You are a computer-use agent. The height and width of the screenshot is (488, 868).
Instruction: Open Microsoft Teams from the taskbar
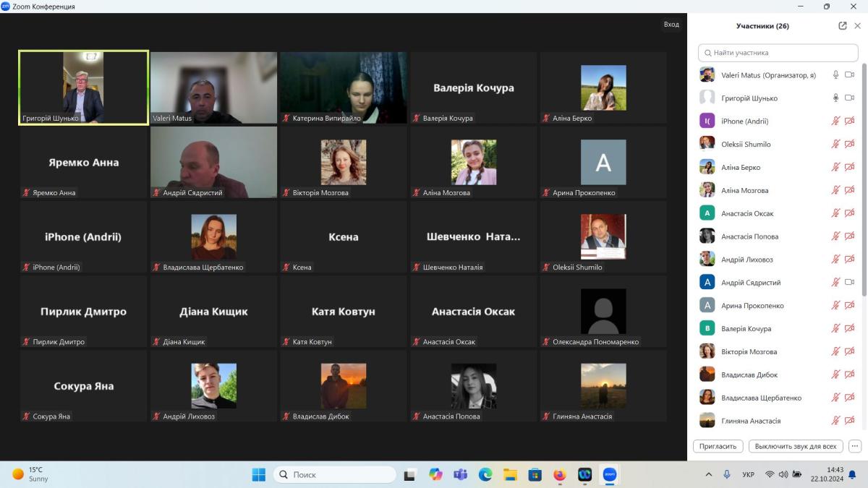pyautogui.click(x=460, y=475)
